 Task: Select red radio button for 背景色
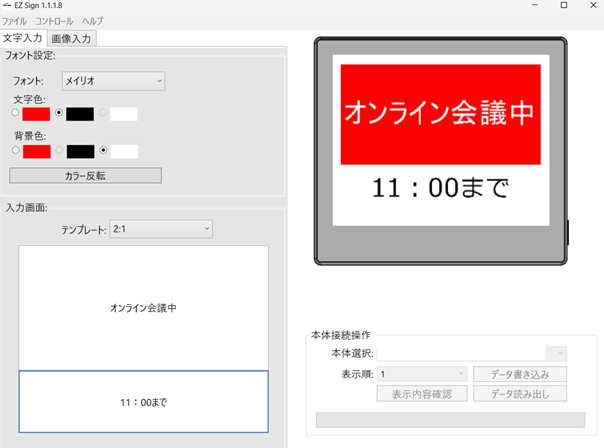click(x=15, y=150)
